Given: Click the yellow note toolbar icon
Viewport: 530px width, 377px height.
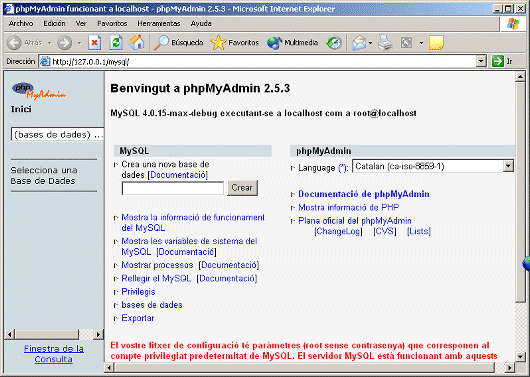Looking at the screenshot, I should point(436,43).
